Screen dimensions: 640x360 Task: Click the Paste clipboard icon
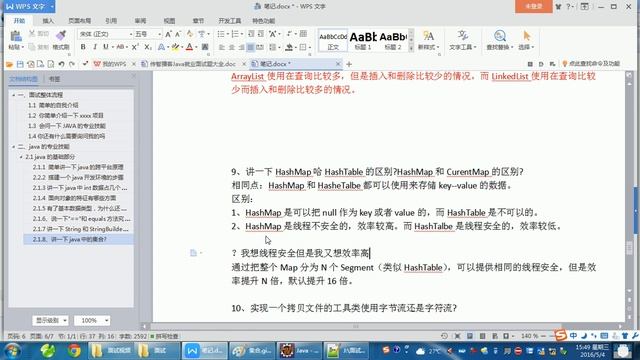pyautogui.click(x=16, y=37)
